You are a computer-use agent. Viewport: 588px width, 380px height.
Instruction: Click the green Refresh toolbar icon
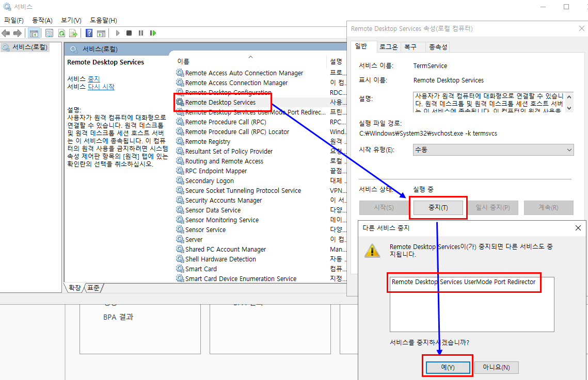[x=61, y=34]
